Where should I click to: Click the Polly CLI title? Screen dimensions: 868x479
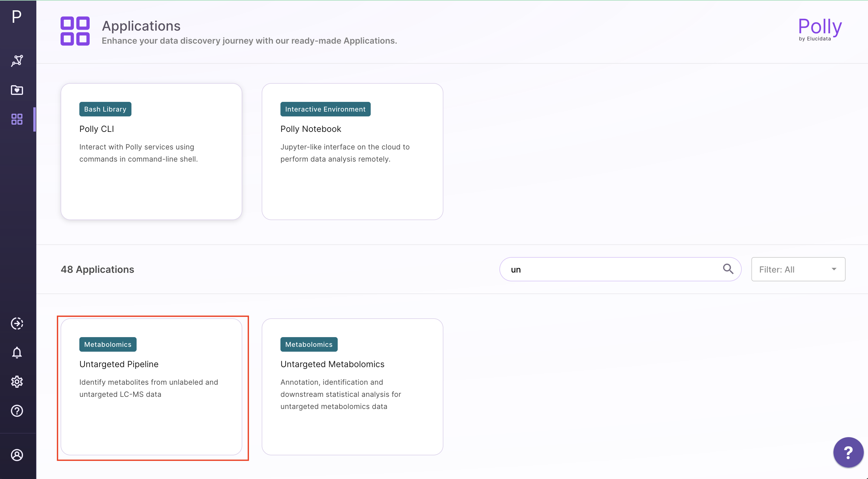pos(97,129)
